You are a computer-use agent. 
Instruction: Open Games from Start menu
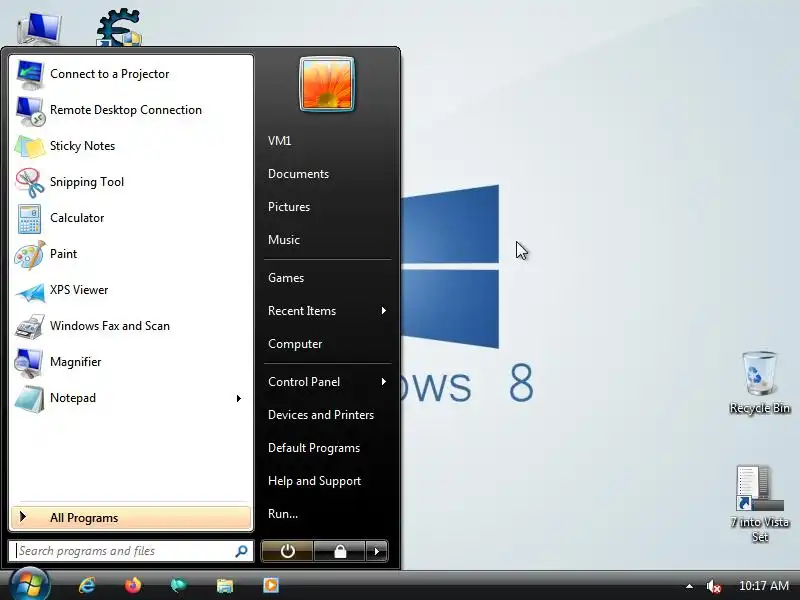point(286,278)
